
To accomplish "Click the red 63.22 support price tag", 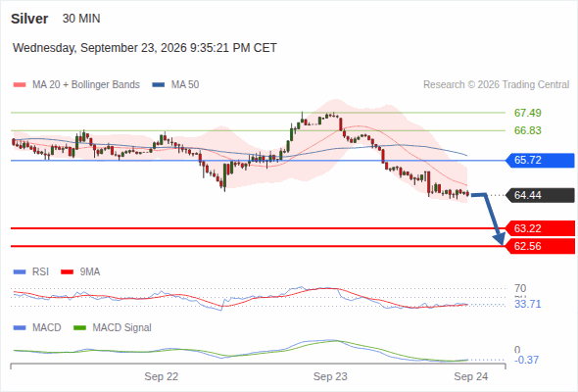I will (x=540, y=228).
